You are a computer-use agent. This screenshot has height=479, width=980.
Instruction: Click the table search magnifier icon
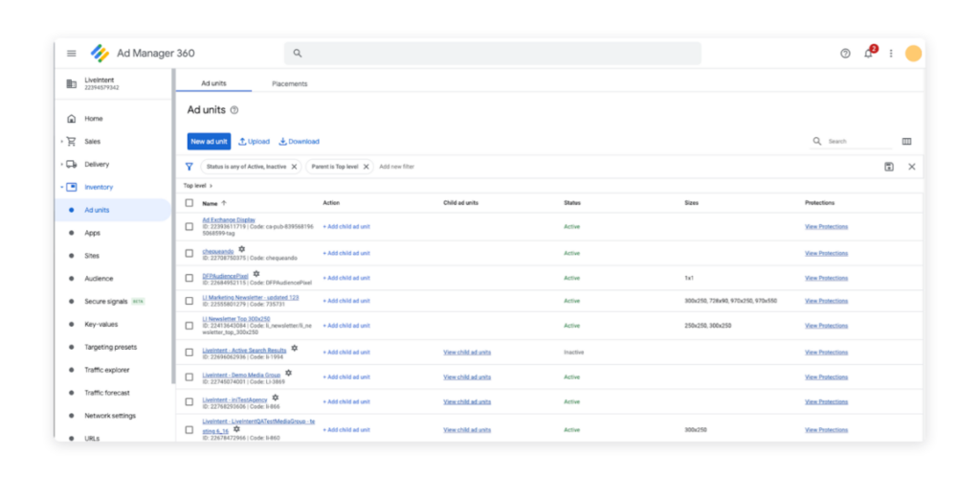(x=817, y=142)
